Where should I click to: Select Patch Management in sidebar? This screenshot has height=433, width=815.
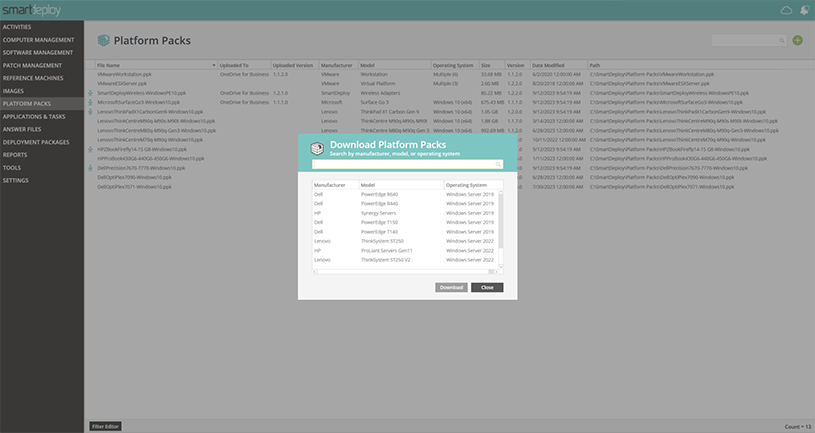tap(32, 65)
